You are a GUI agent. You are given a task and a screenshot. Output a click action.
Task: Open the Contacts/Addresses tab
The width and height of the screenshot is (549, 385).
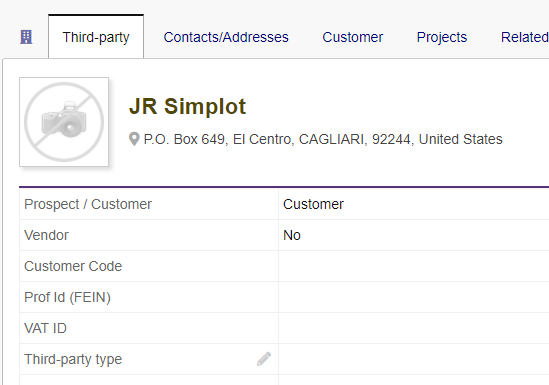pyautogui.click(x=226, y=37)
